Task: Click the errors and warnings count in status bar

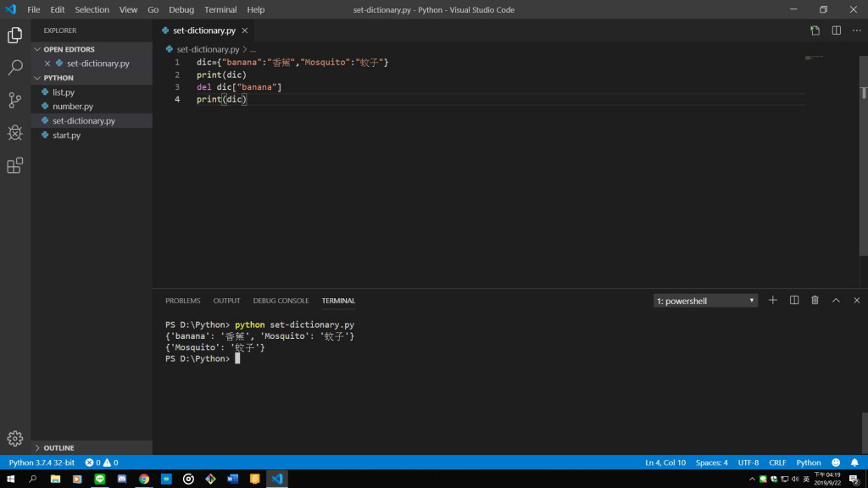Action: click(102, 463)
